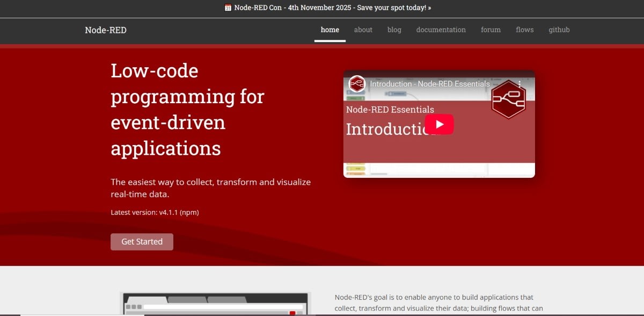Open Node-RED's github page
This screenshot has height=316, width=644.
coord(559,30)
